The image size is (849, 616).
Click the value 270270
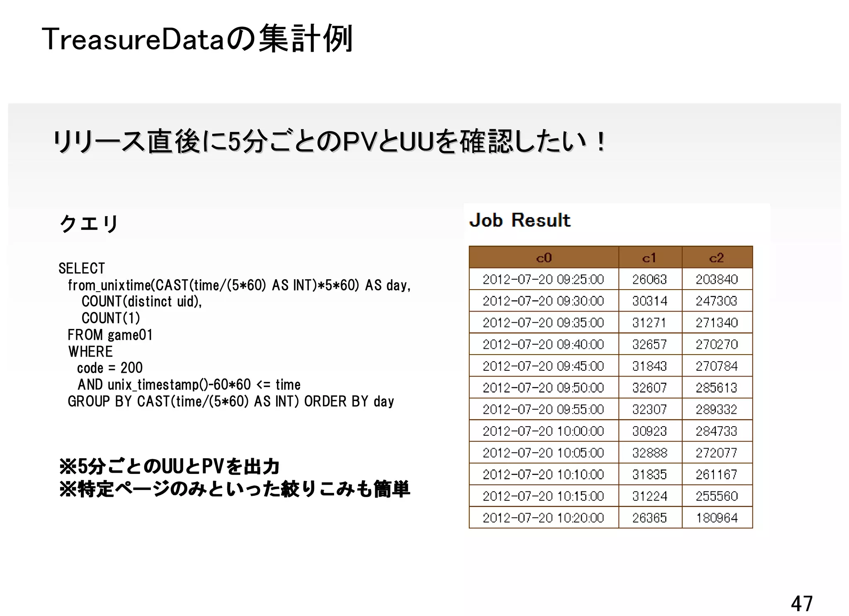(x=717, y=344)
